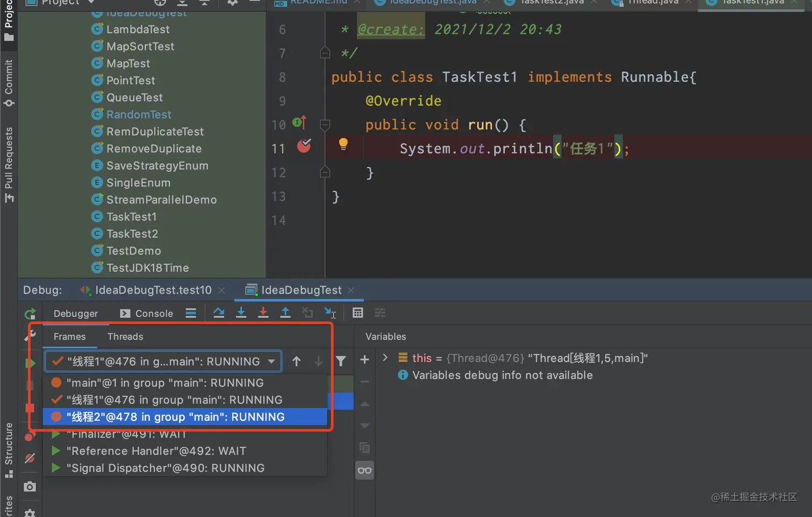Toggle the breakpoint on line 11

coord(304,146)
